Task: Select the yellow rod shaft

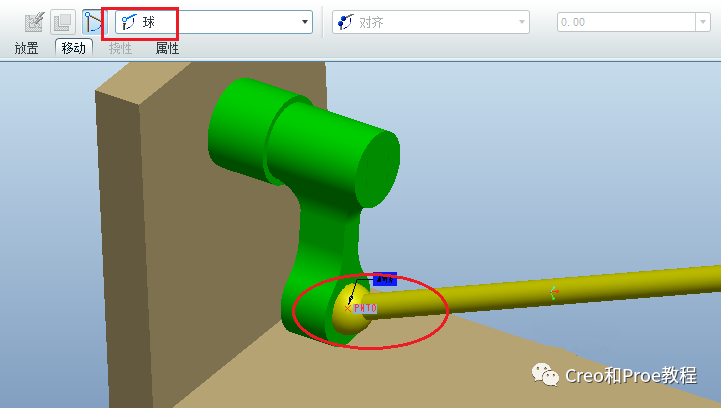Action: [543, 294]
